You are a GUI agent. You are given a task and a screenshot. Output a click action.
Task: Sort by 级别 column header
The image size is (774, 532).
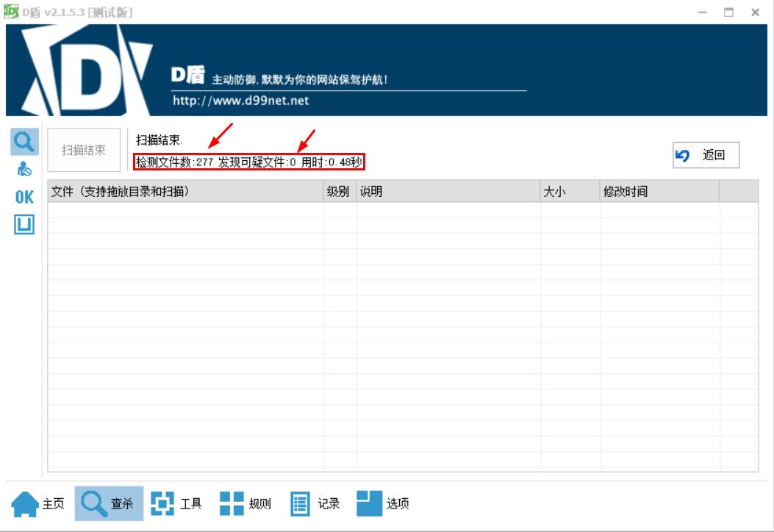click(x=340, y=192)
